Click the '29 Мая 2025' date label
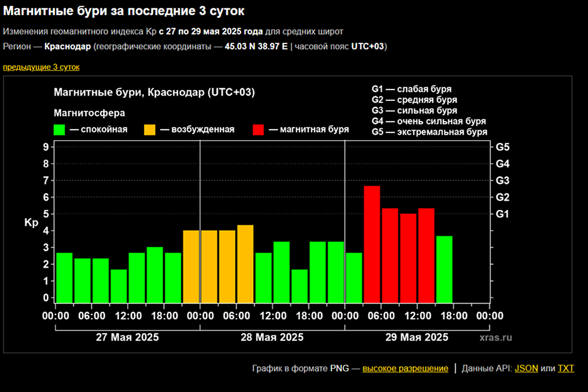Image resolution: width=588 pixels, height=392 pixels. tap(416, 337)
